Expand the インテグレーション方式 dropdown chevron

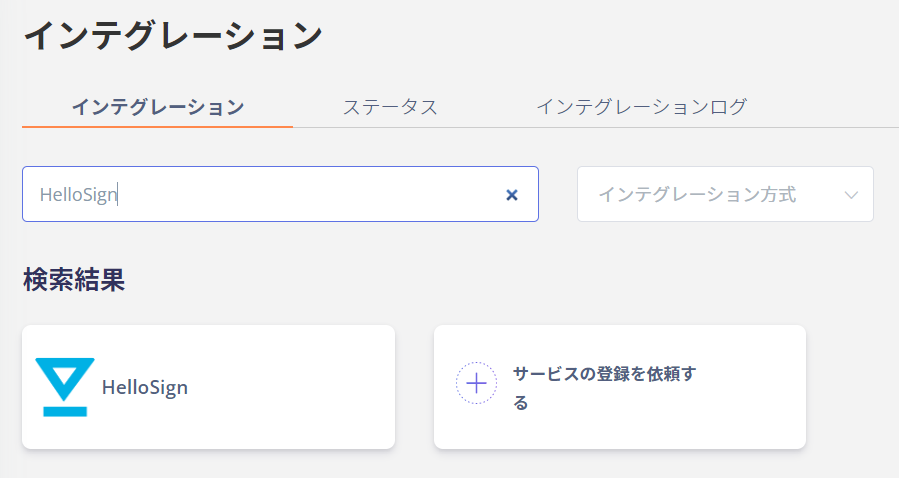click(x=851, y=195)
